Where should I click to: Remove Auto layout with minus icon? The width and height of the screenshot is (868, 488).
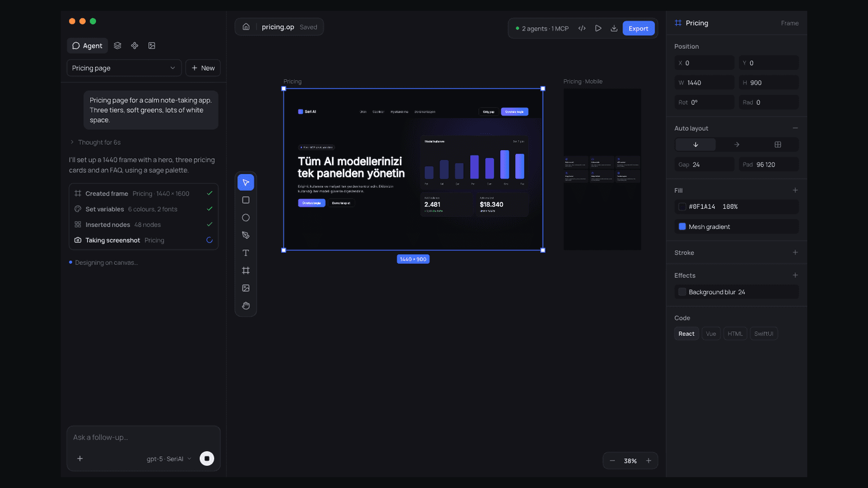pyautogui.click(x=795, y=129)
